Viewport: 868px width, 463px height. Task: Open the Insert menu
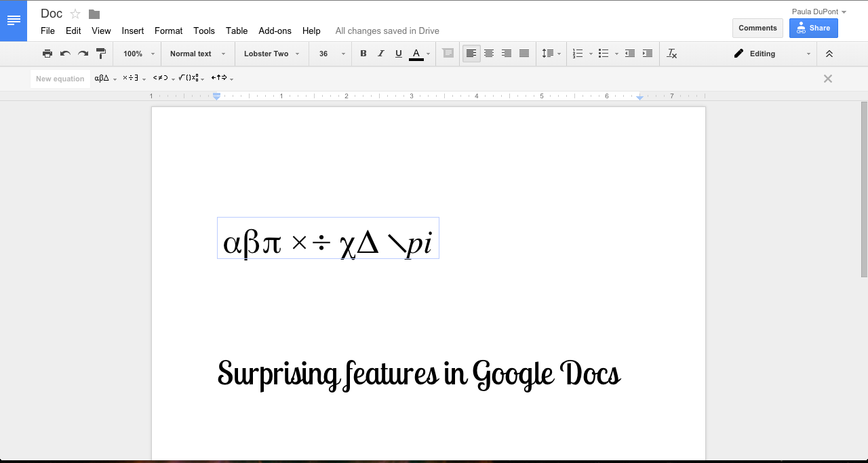click(133, 31)
